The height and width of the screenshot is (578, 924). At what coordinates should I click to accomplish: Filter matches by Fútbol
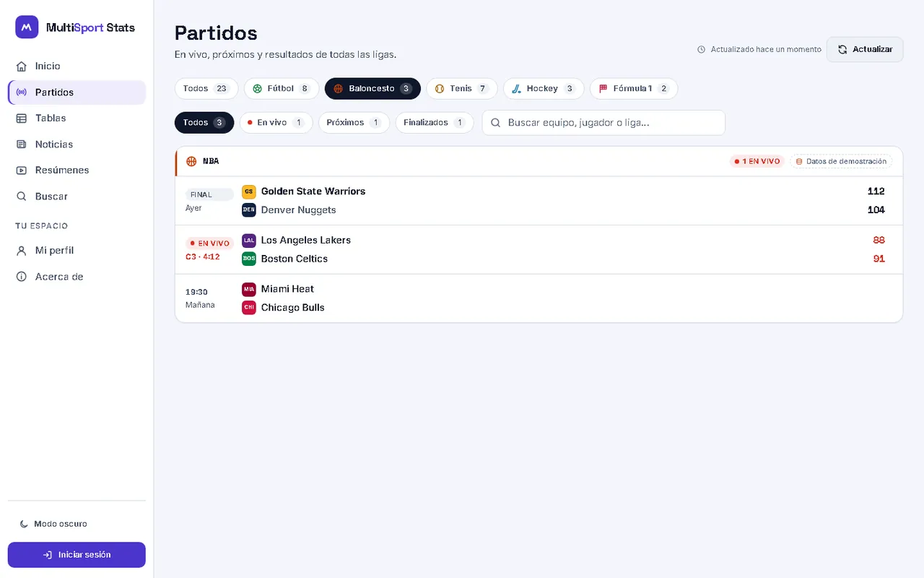point(282,88)
